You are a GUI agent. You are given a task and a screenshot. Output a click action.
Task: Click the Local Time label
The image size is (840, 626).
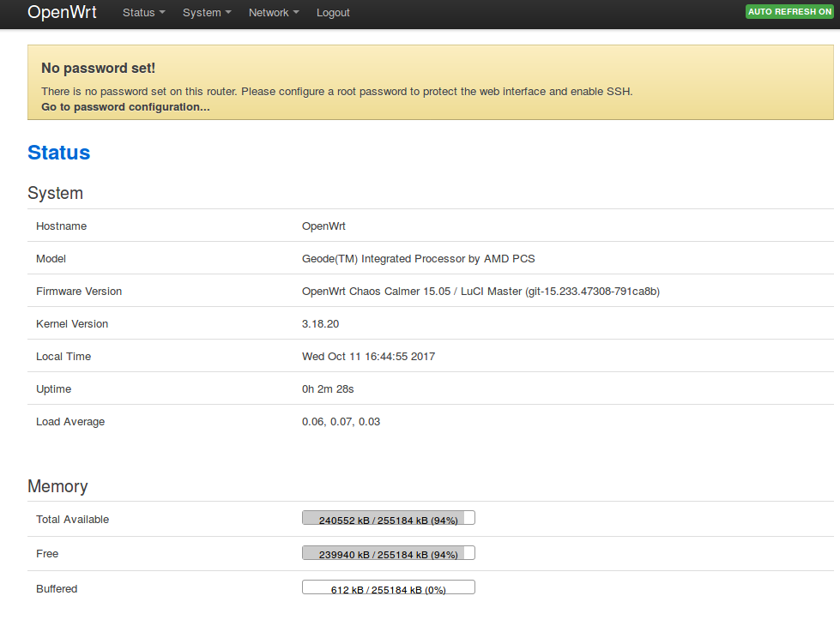click(63, 357)
